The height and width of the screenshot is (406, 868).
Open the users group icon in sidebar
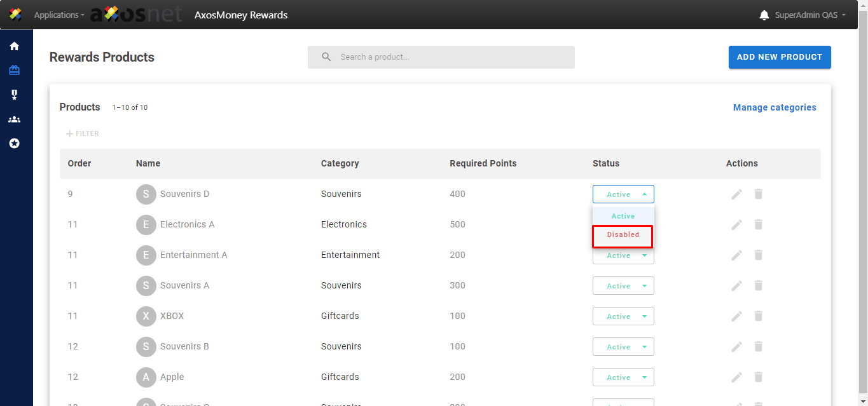click(x=14, y=119)
